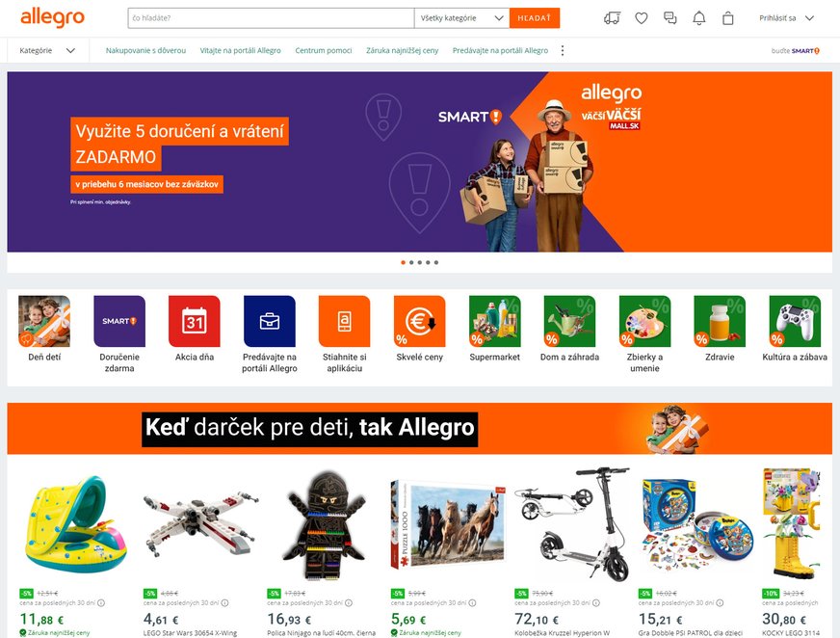Focus the Čo hľadáte search field

tap(271, 18)
